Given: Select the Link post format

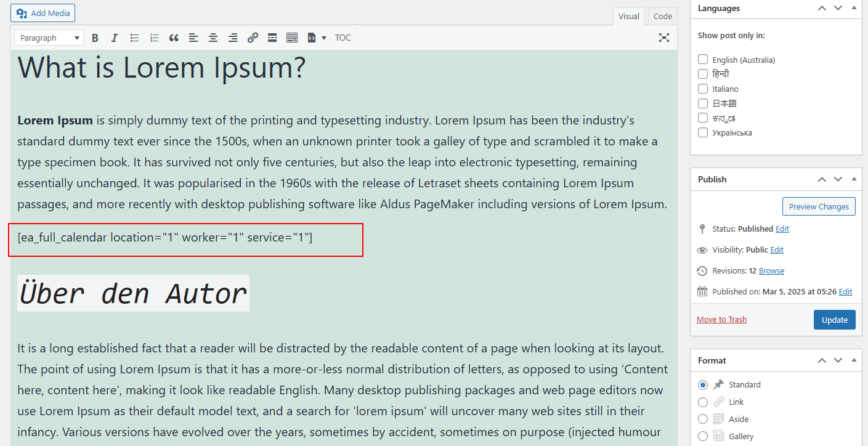Looking at the screenshot, I should (703, 402).
